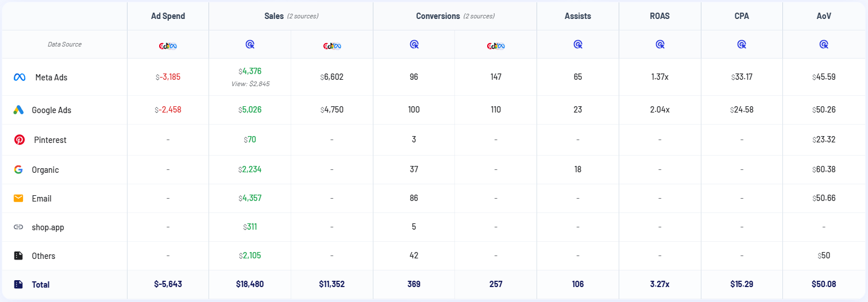
Task: Click the shop.app link icon
Action: coord(18,227)
